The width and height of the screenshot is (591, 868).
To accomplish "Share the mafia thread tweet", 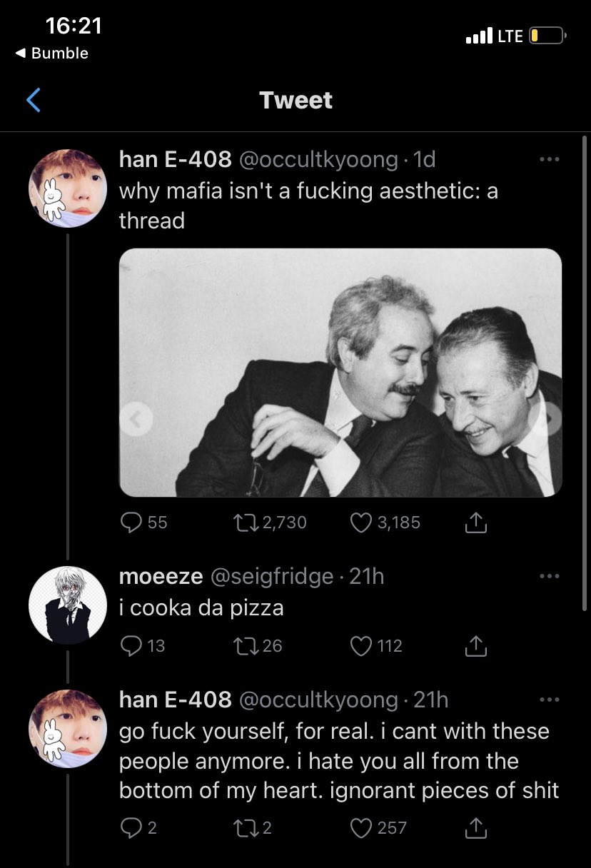I will click(x=475, y=523).
